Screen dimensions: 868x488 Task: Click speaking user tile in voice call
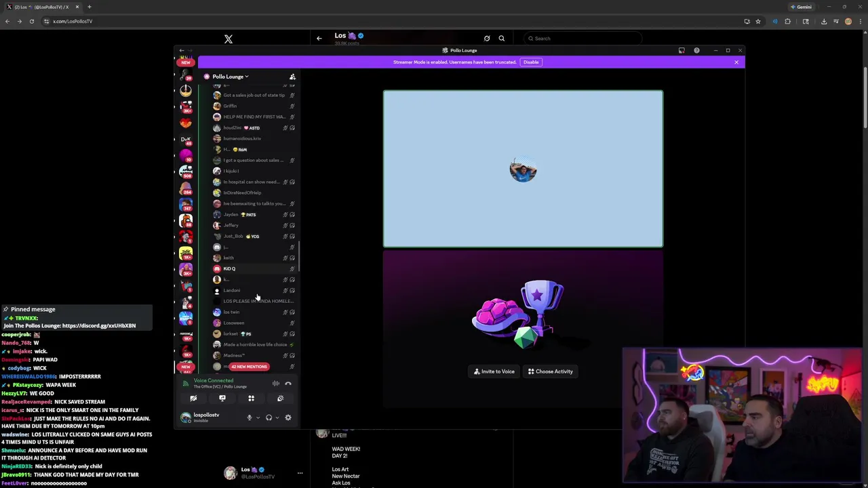pyautogui.click(x=523, y=169)
